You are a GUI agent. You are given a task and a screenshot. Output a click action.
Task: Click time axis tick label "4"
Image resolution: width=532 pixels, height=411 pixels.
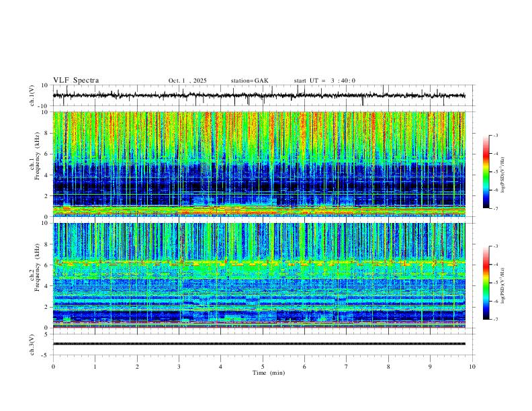[x=221, y=367]
